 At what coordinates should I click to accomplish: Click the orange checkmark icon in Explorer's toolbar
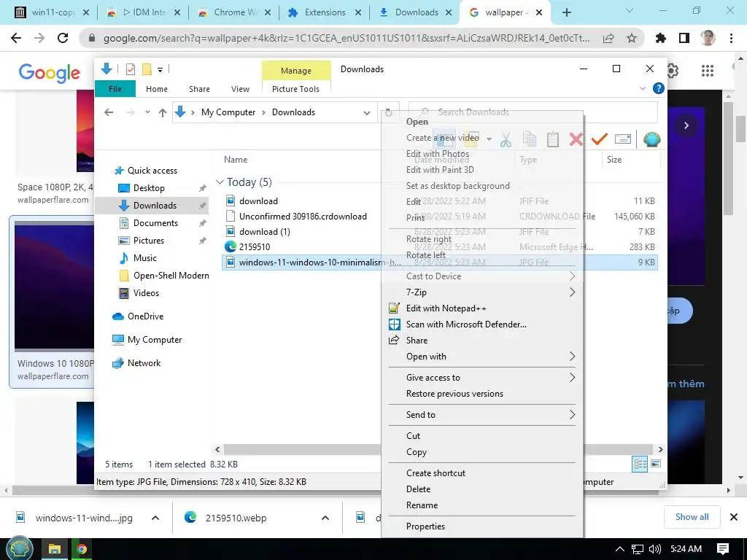pyautogui.click(x=600, y=139)
